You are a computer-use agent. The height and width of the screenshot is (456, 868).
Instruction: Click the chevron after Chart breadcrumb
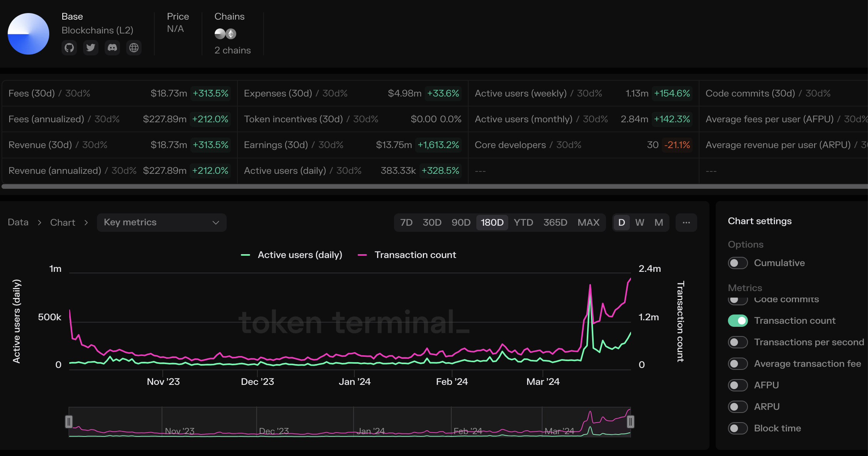click(x=86, y=223)
